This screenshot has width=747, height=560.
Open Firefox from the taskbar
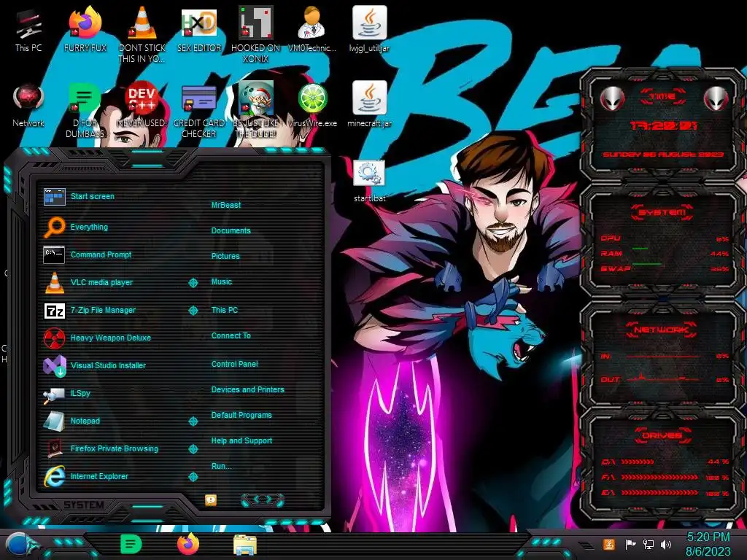click(x=187, y=544)
